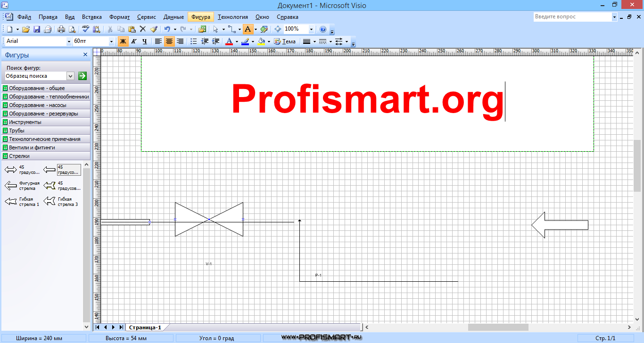Click the Тема theme button

(285, 41)
